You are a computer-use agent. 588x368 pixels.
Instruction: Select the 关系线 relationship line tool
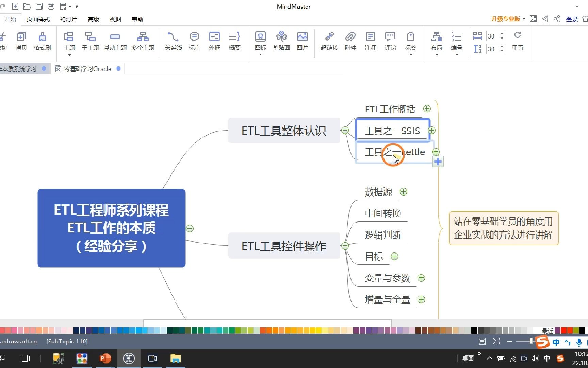click(x=173, y=41)
